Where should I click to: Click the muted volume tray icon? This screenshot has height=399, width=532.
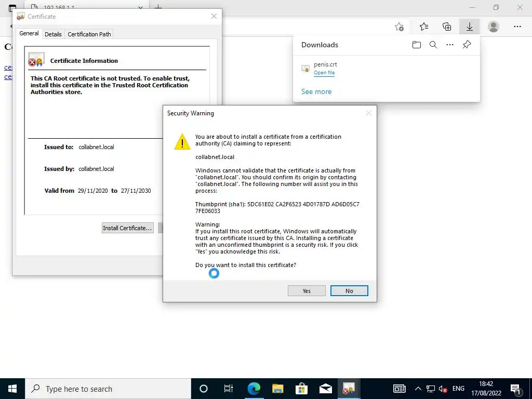coord(443,389)
